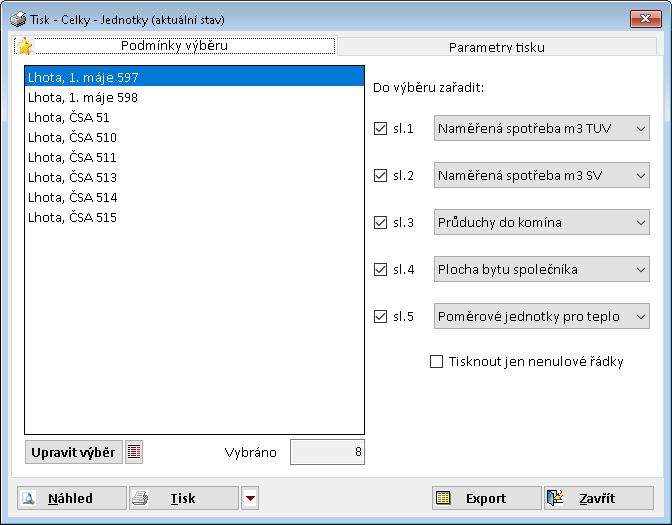The height and width of the screenshot is (525, 672).
Task: Toggle the sl.3 checkbox
Action: click(379, 222)
